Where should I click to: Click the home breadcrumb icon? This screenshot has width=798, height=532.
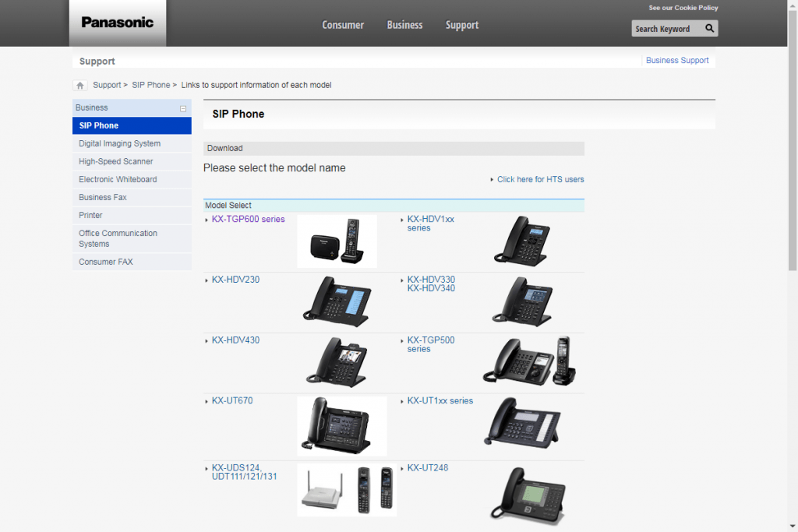[x=80, y=86]
